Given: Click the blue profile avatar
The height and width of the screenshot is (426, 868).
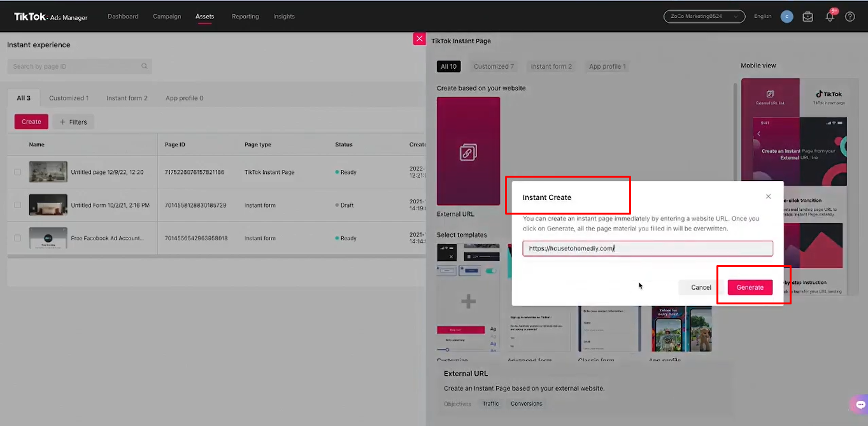Looking at the screenshot, I should tap(786, 17).
